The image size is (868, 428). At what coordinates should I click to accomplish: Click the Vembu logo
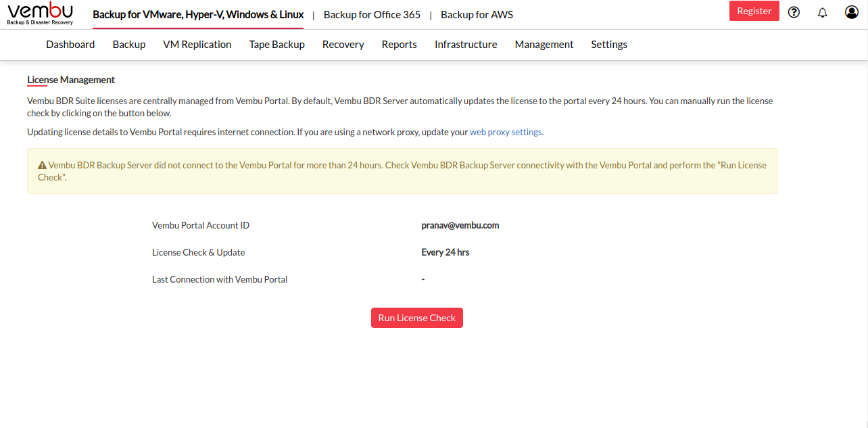click(x=40, y=14)
